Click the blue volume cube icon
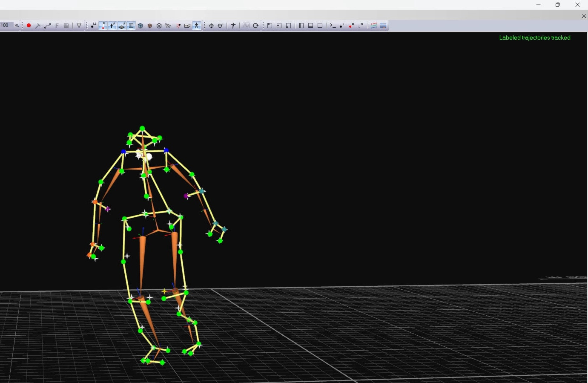588x383 pixels. (141, 26)
